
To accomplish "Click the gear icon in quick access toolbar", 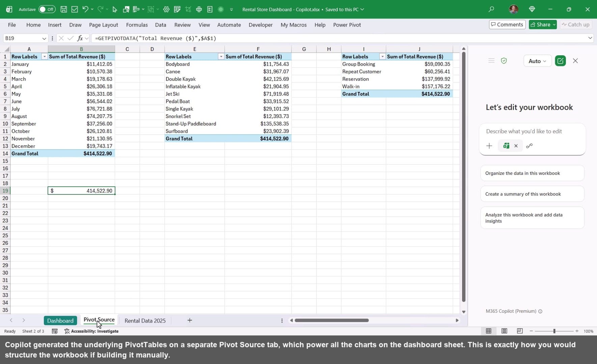I will coord(166,9).
